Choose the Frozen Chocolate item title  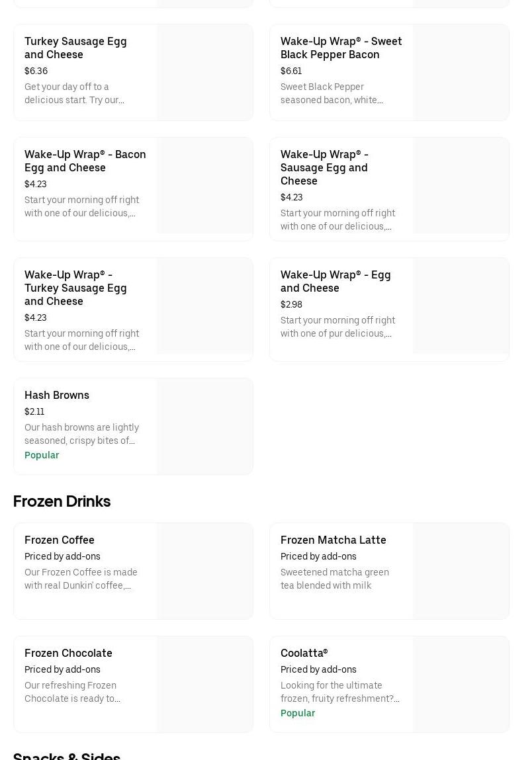(68, 653)
